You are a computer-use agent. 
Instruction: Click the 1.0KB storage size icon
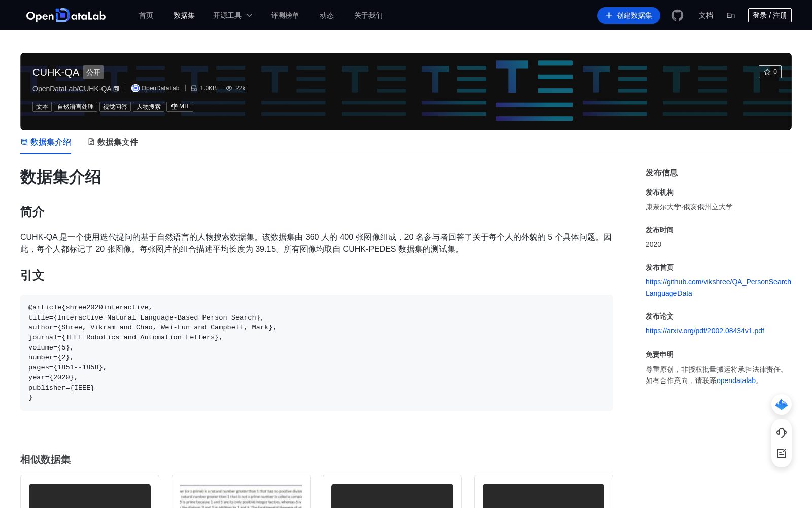(x=194, y=88)
